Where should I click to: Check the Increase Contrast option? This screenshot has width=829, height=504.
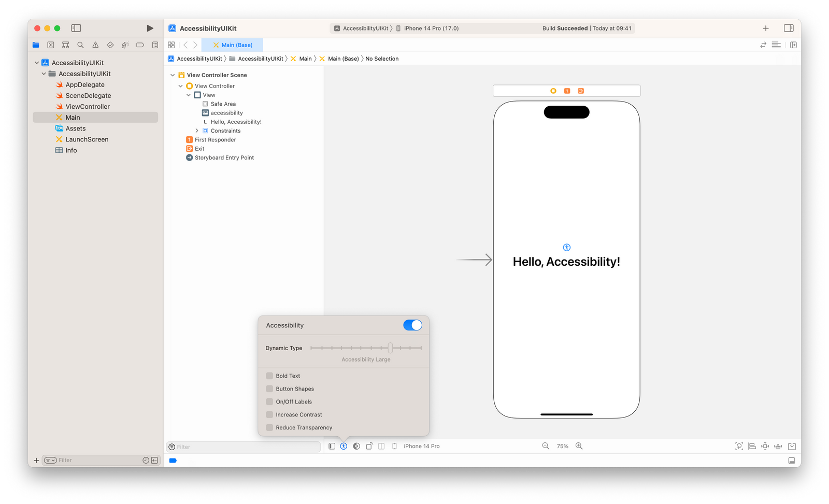click(269, 414)
